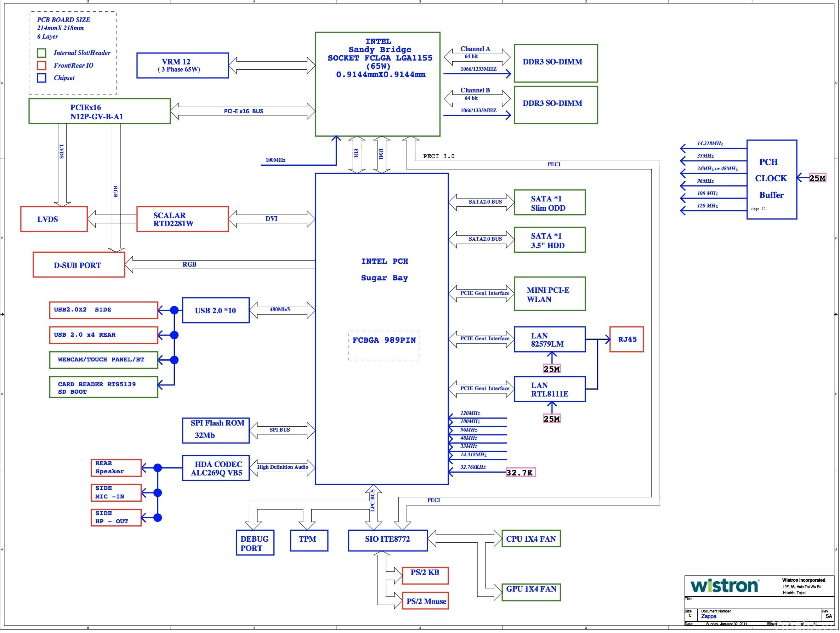The image size is (840, 633).
Task: Click the Page 20 reference in the clock buffer
Action: pyautogui.click(x=758, y=209)
